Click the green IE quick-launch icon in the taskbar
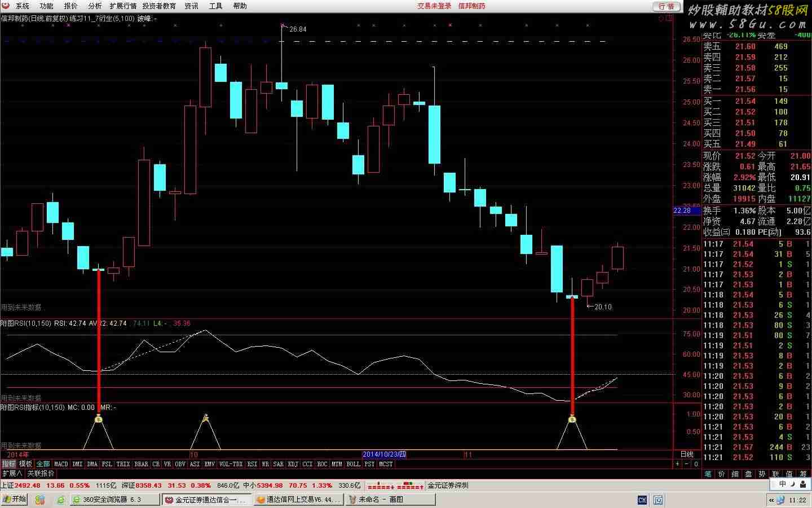 [60, 500]
